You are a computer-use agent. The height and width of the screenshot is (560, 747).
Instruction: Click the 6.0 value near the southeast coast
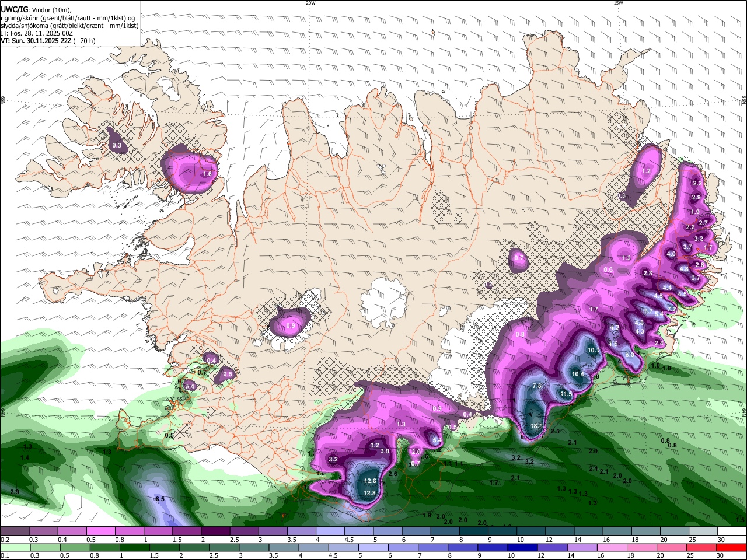pos(630,355)
